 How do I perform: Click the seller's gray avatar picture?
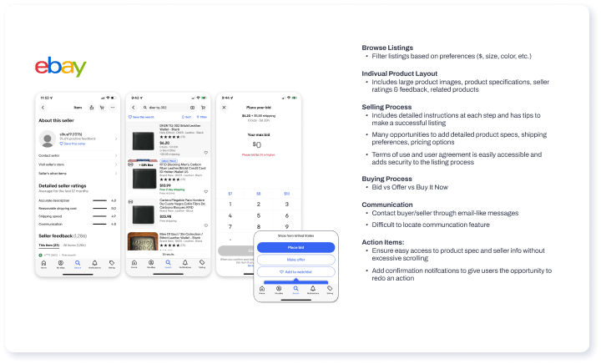point(48,139)
